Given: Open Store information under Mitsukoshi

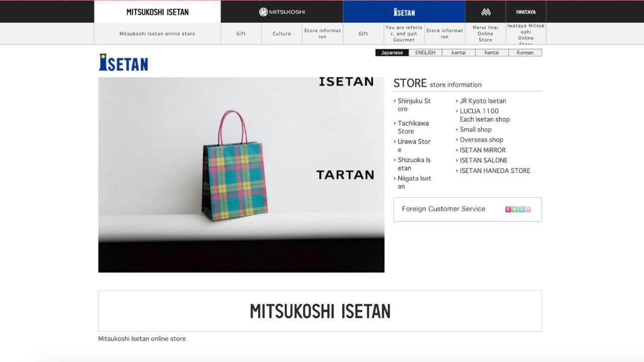Looking at the screenshot, I should [x=323, y=34].
